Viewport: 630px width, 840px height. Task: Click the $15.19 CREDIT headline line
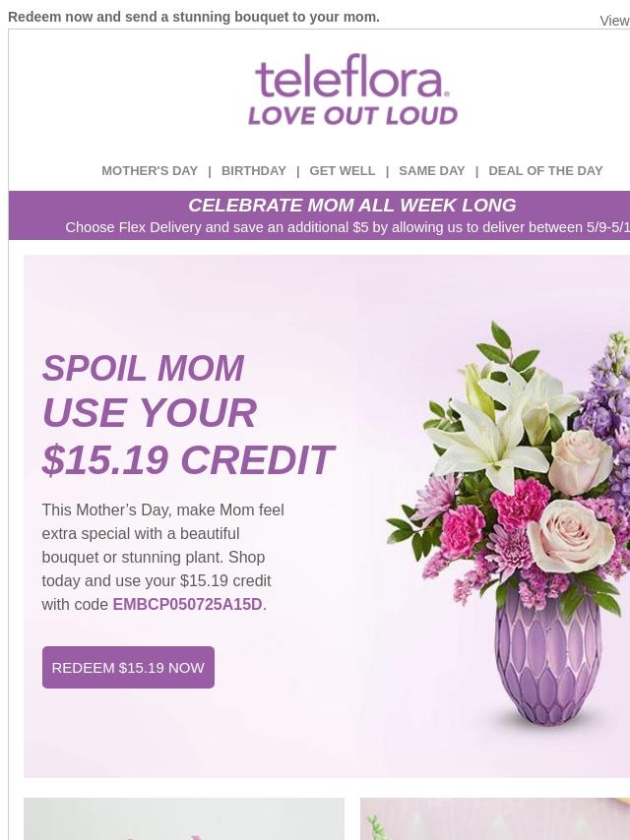point(188,459)
